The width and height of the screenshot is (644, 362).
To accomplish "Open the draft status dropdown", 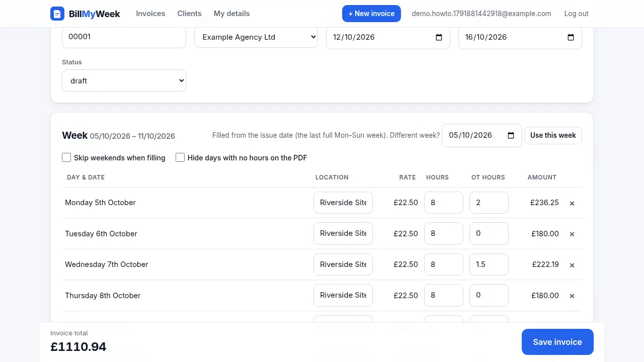I will point(124,80).
